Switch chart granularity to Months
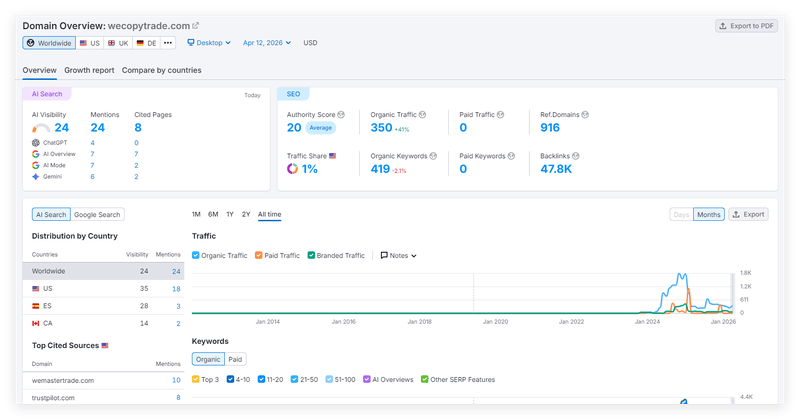The image size is (800, 419). click(x=709, y=215)
